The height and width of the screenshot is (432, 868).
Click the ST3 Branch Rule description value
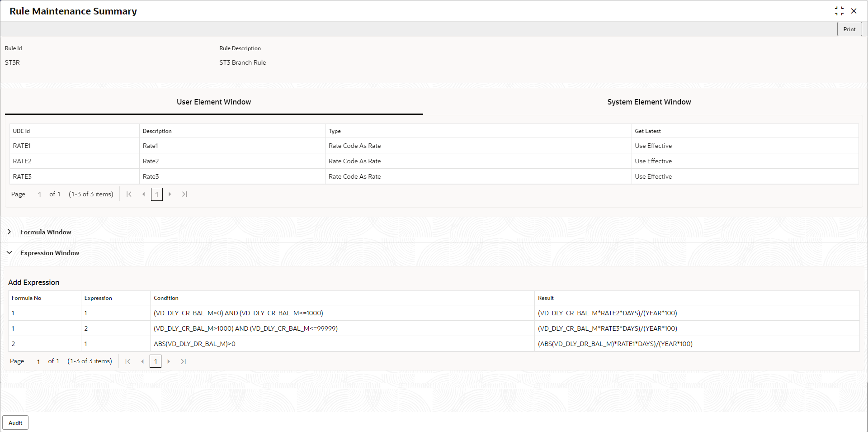243,62
